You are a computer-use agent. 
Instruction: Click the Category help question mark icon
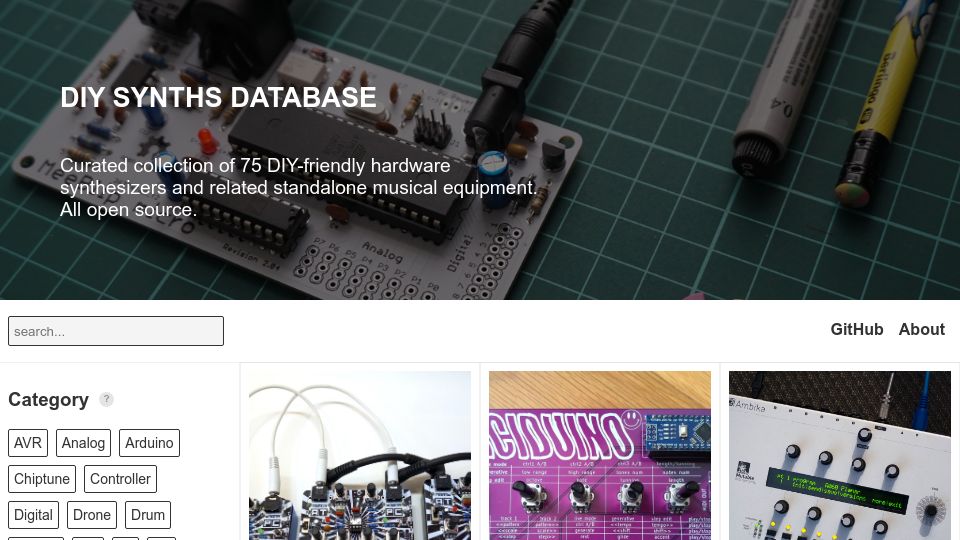pyautogui.click(x=107, y=399)
